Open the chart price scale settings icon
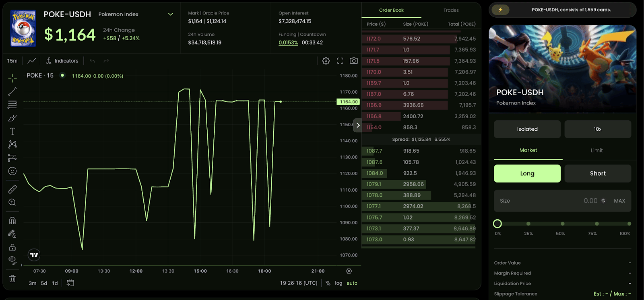The height and width of the screenshot is (300, 644). (x=349, y=271)
